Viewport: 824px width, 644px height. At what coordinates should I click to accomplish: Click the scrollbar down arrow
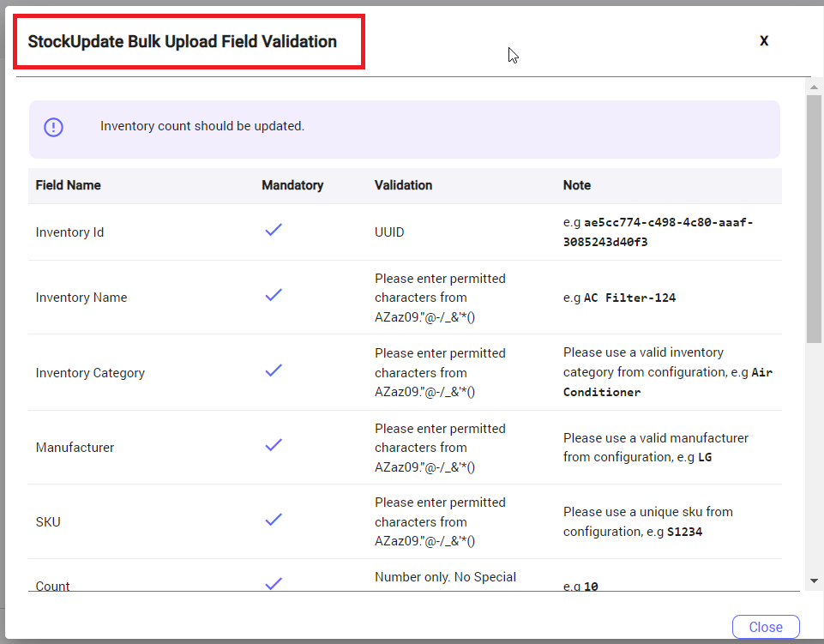click(x=815, y=581)
